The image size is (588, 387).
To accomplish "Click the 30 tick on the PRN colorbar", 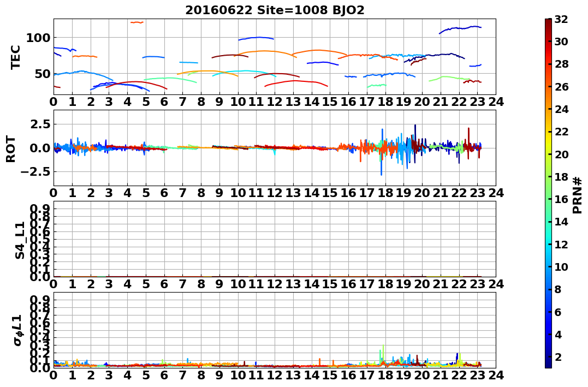I will click(x=561, y=41).
